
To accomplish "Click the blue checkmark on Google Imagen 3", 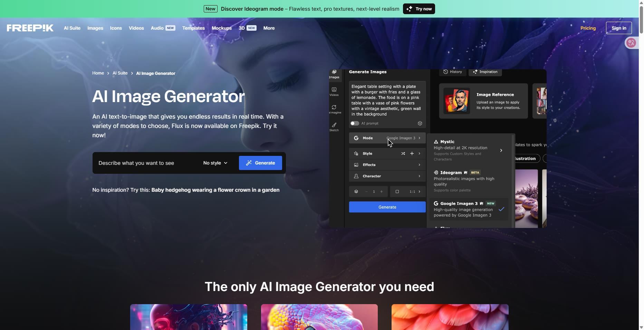I will click(501, 209).
